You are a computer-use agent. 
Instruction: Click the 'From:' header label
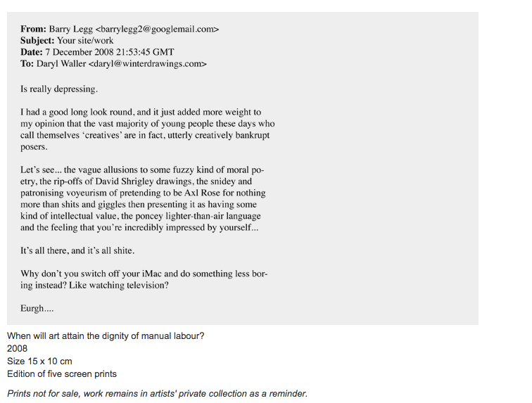click(33, 29)
